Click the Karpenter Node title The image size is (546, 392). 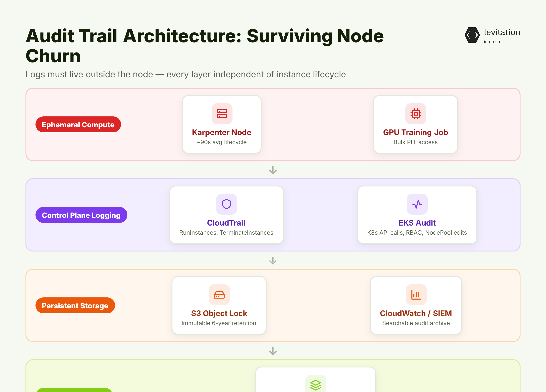click(x=222, y=132)
